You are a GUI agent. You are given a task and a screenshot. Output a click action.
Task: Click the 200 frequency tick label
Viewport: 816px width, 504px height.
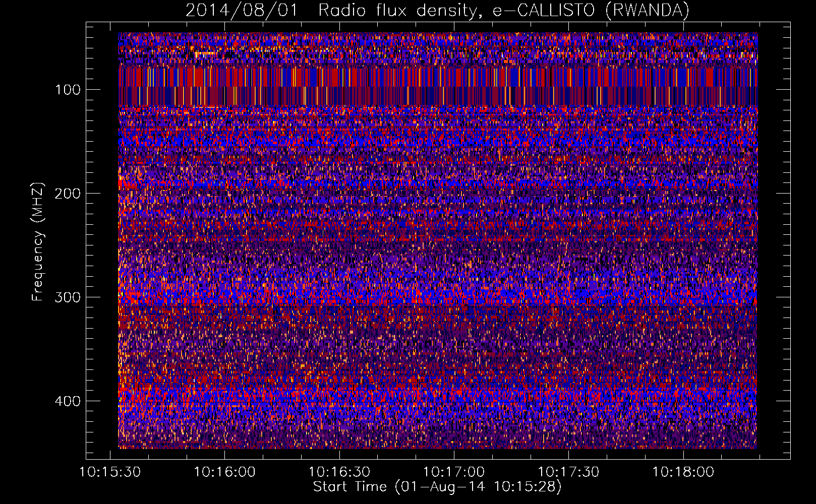click(x=68, y=194)
